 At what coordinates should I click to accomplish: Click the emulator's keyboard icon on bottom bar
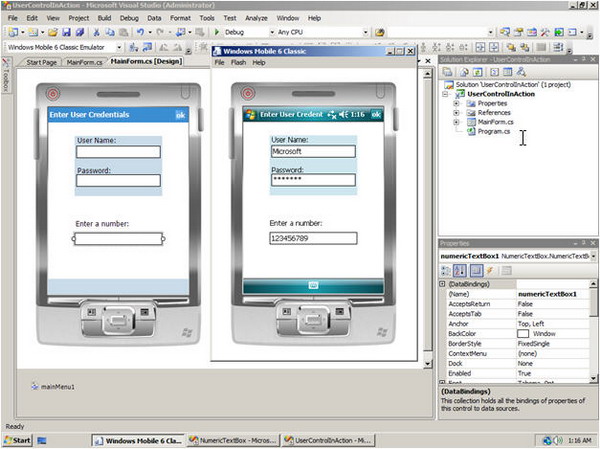tap(313, 285)
